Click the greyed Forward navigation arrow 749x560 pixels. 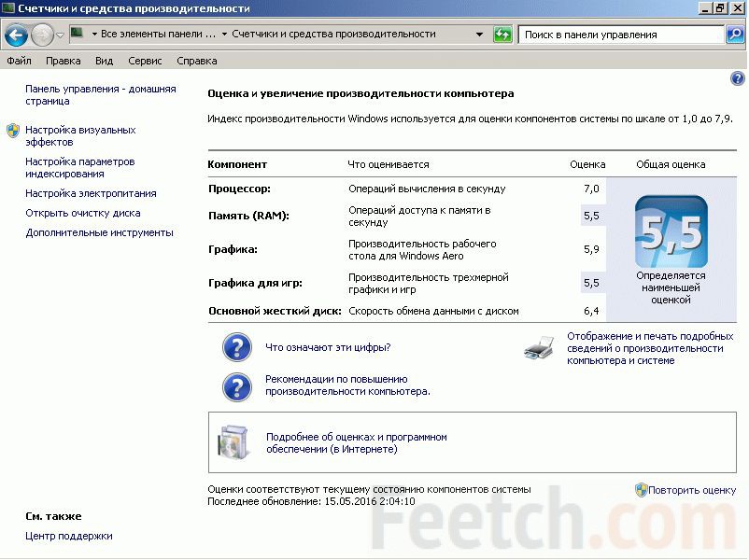coord(43,35)
